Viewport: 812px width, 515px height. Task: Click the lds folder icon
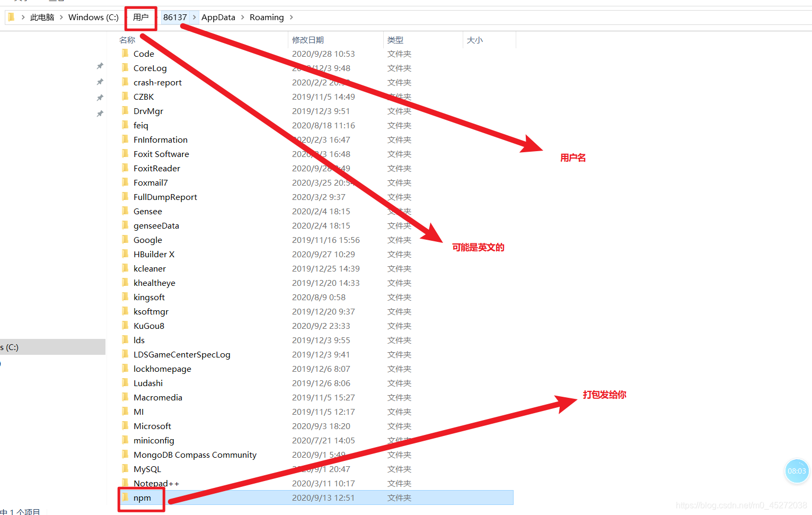click(125, 339)
